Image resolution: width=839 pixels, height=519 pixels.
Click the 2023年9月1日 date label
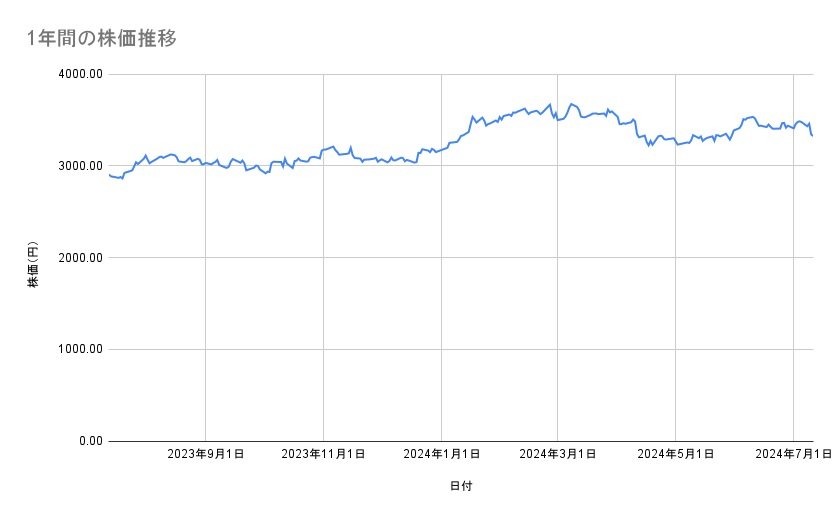tap(206, 455)
